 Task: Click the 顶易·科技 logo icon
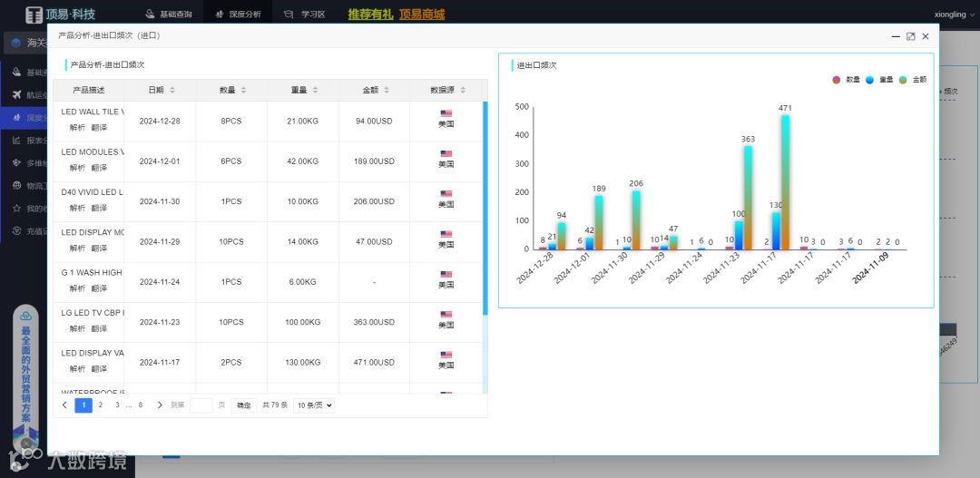coord(34,15)
